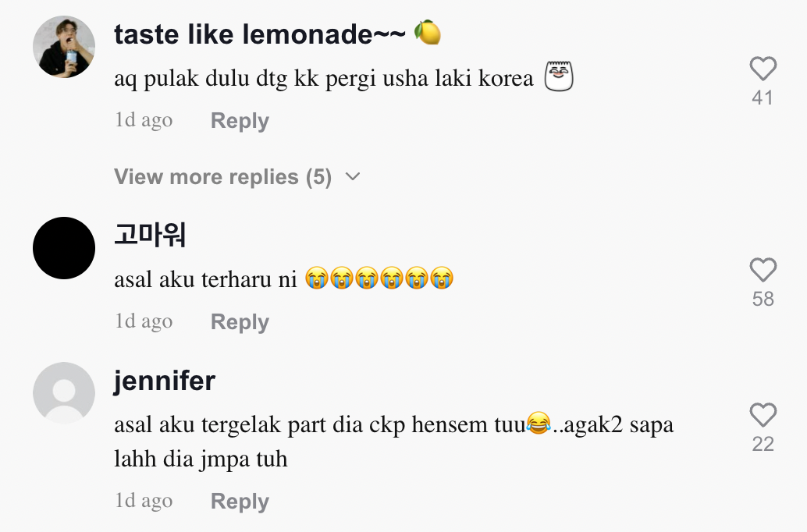Reply to 고마워's comment
The image size is (807, 532).
pos(240,322)
